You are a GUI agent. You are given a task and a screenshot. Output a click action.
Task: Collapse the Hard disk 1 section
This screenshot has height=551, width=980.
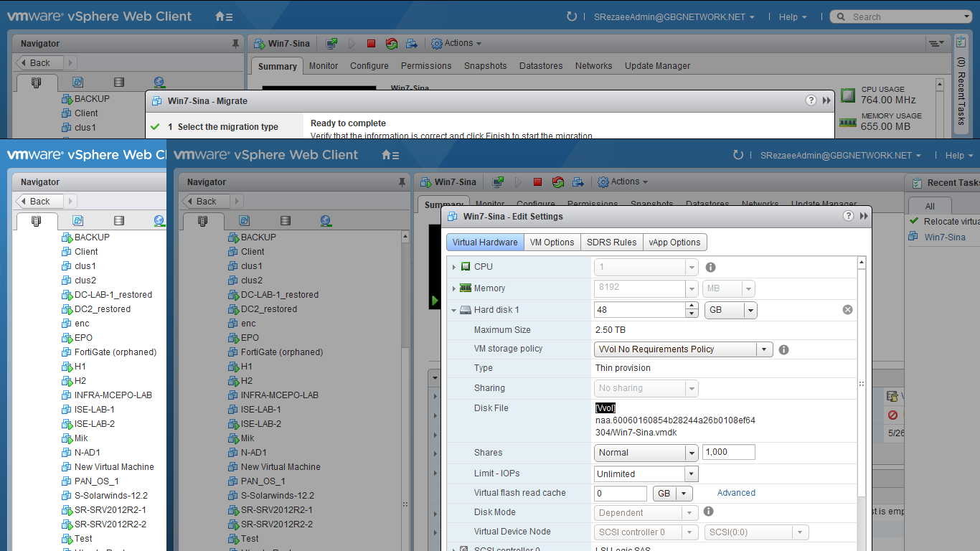pos(454,310)
